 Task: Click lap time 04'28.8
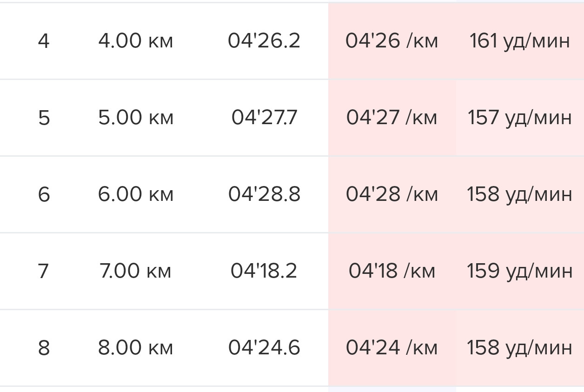[264, 194]
